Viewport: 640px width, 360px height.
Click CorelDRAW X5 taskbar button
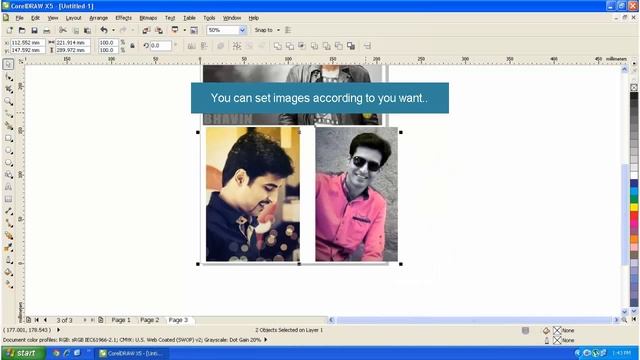tap(131, 353)
